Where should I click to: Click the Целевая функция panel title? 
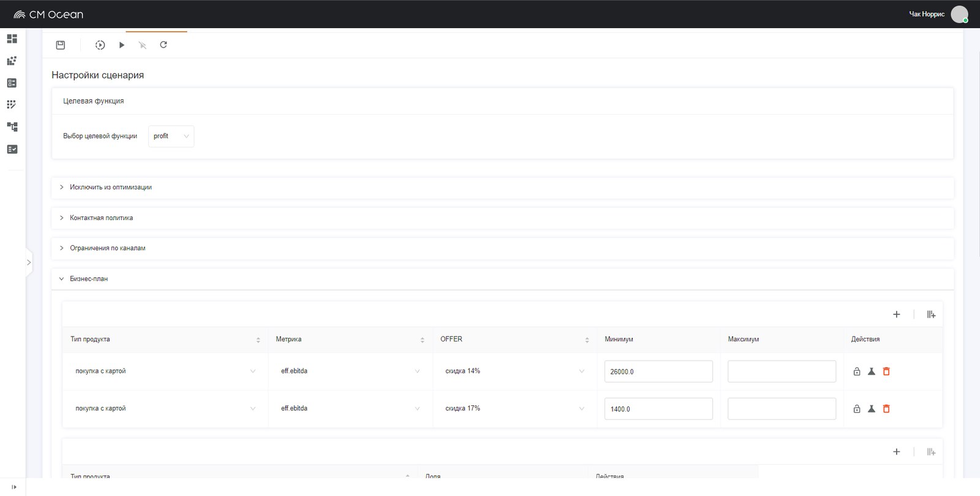click(x=94, y=101)
